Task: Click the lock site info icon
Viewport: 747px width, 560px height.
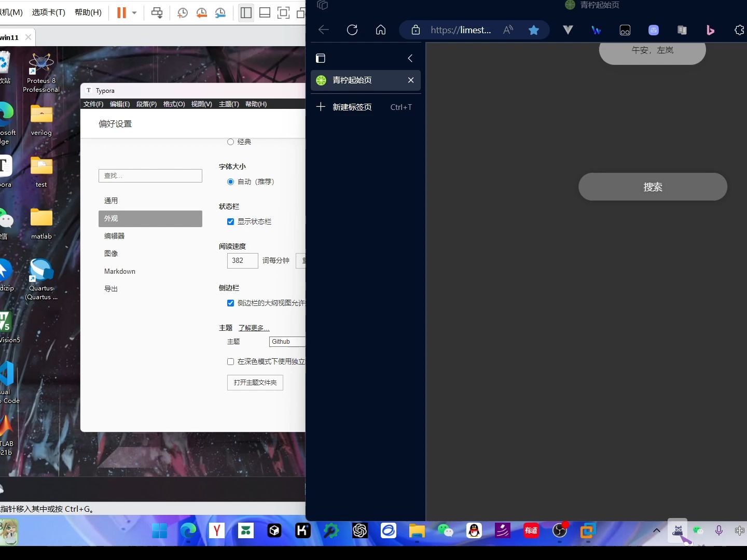Action: point(416,30)
